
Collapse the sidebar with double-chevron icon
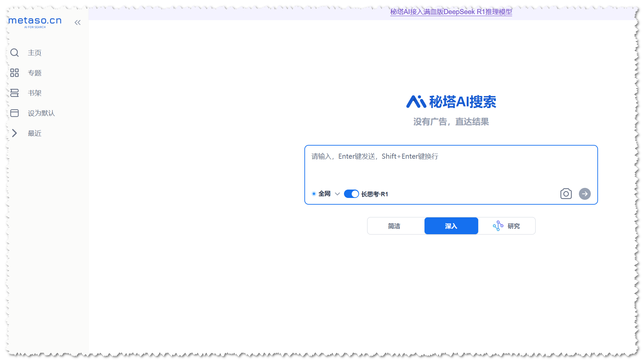point(78,22)
